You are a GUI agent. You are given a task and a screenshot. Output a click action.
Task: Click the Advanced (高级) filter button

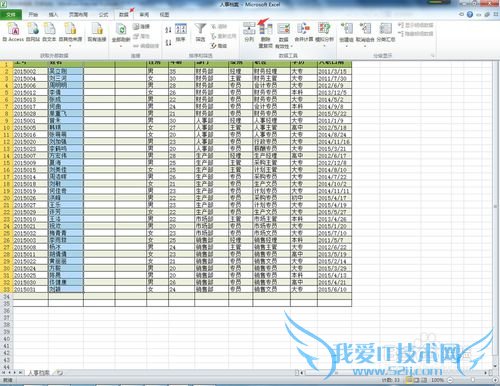[x=219, y=46]
